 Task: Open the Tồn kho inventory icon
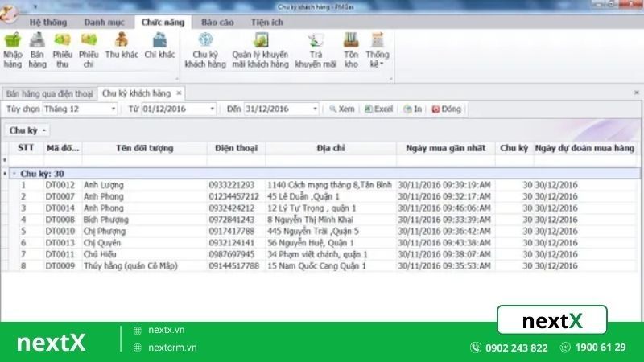coord(350,48)
